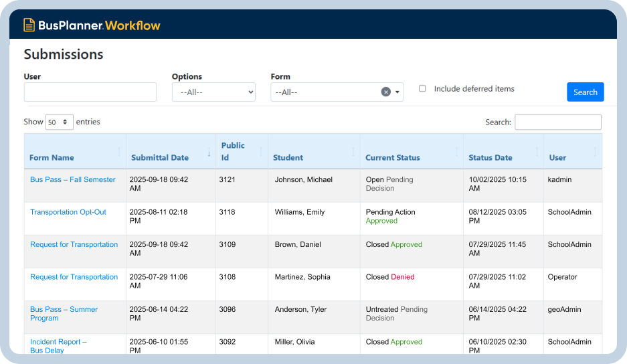Open the Bus Pass – Fall Semester submission
The image size is (627, 364).
(73, 179)
